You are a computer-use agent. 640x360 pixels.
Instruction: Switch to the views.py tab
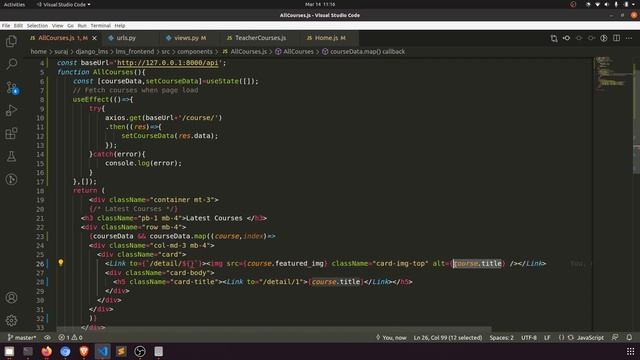pyautogui.click(x=190, y=38)
